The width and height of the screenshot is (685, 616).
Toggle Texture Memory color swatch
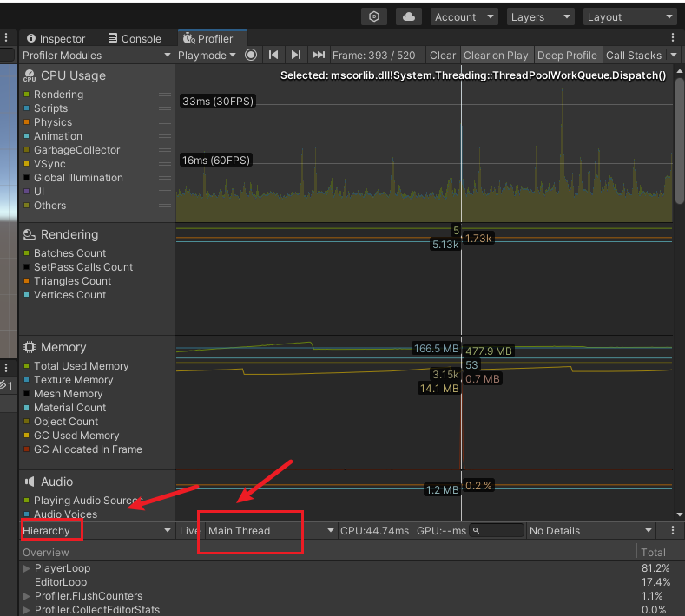[27, 380]
